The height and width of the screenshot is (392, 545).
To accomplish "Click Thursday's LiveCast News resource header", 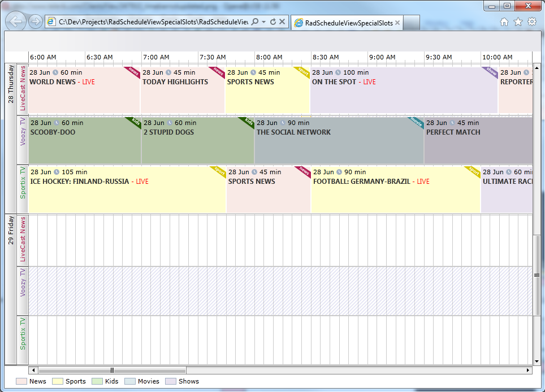I will pyautogui.click(x=23, y=89).
